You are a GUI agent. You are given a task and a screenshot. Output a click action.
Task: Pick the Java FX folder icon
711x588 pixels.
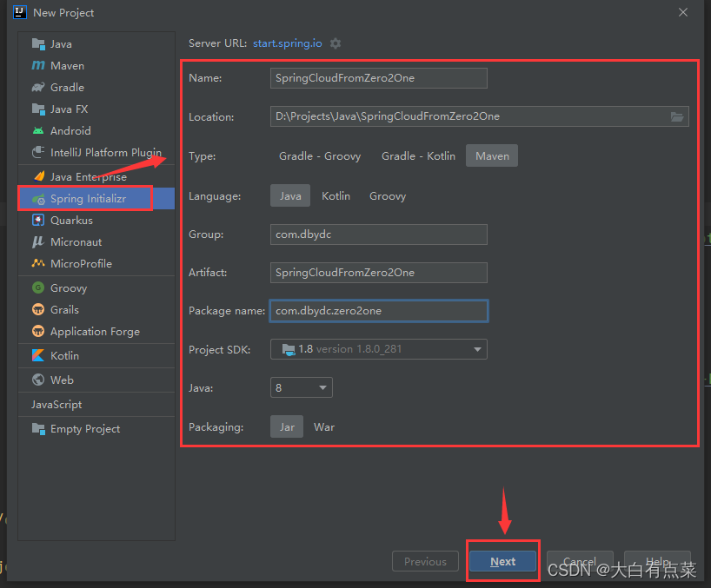coord(38,109)
